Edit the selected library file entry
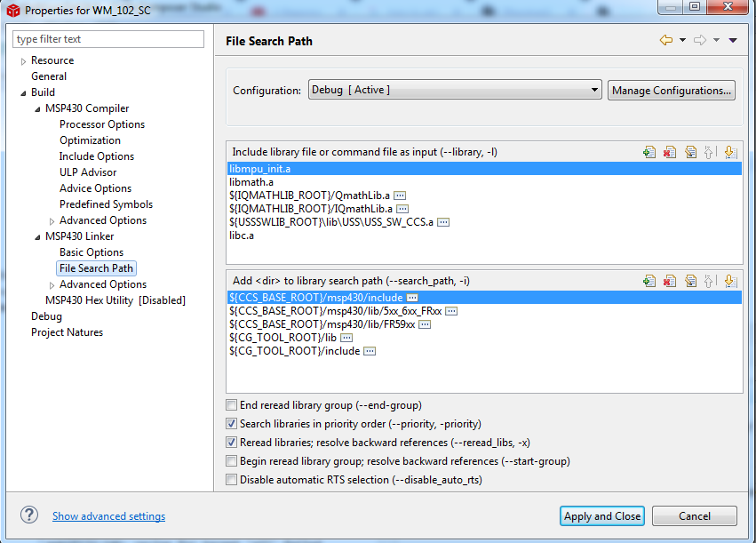Image resolution: width=756 pixels, height=543 pixels. point(691,152)
